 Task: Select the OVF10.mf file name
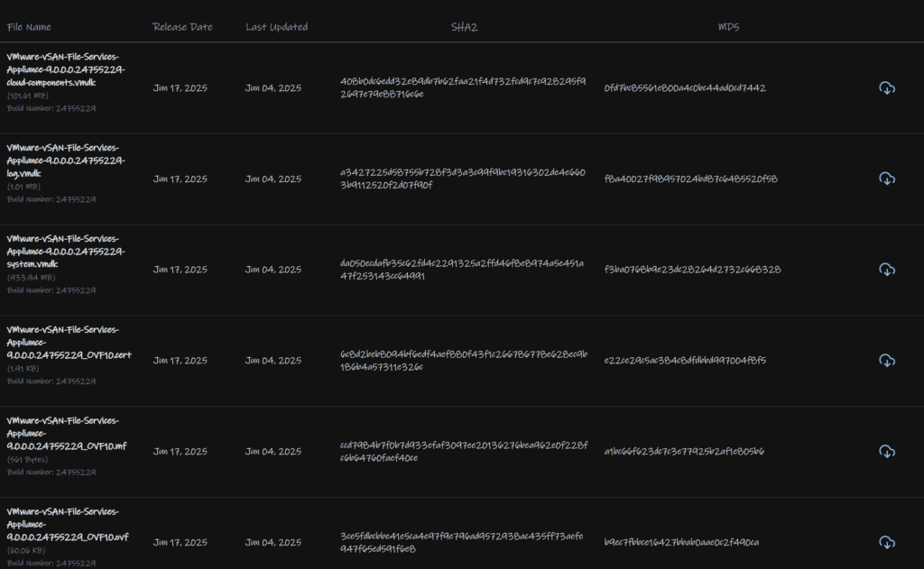click(67, 434)
